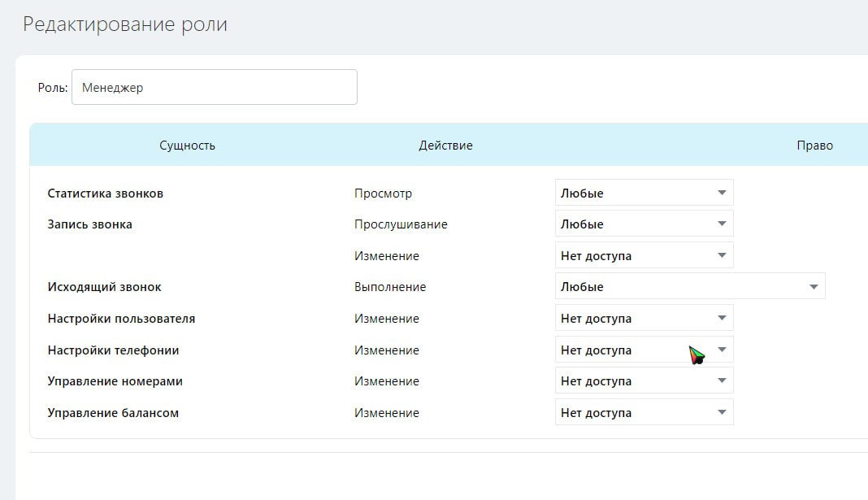Viewport: 868px width, 500px height.
Task: Click the Право column header
Action: click(814, 146)
